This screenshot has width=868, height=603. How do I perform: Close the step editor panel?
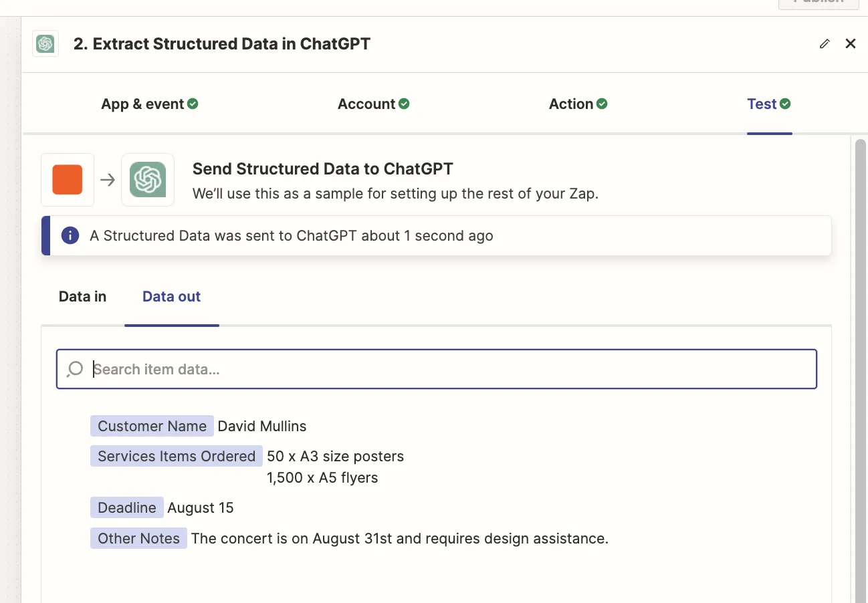tap(850, 44)
